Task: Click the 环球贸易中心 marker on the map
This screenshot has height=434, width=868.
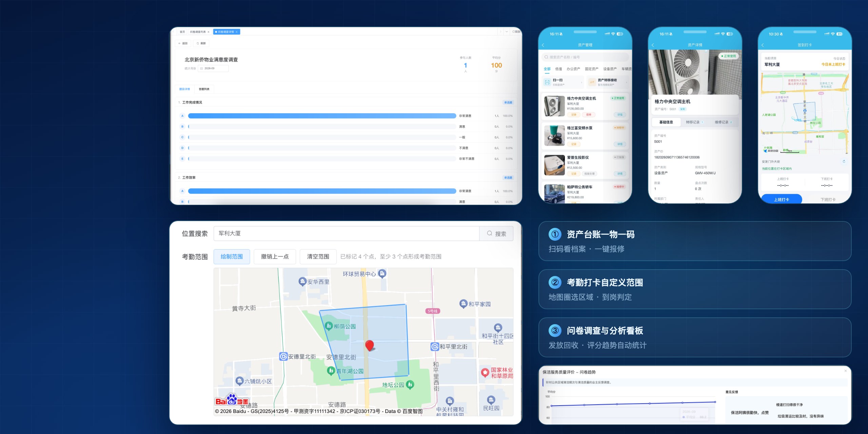Action: point(382,273)
